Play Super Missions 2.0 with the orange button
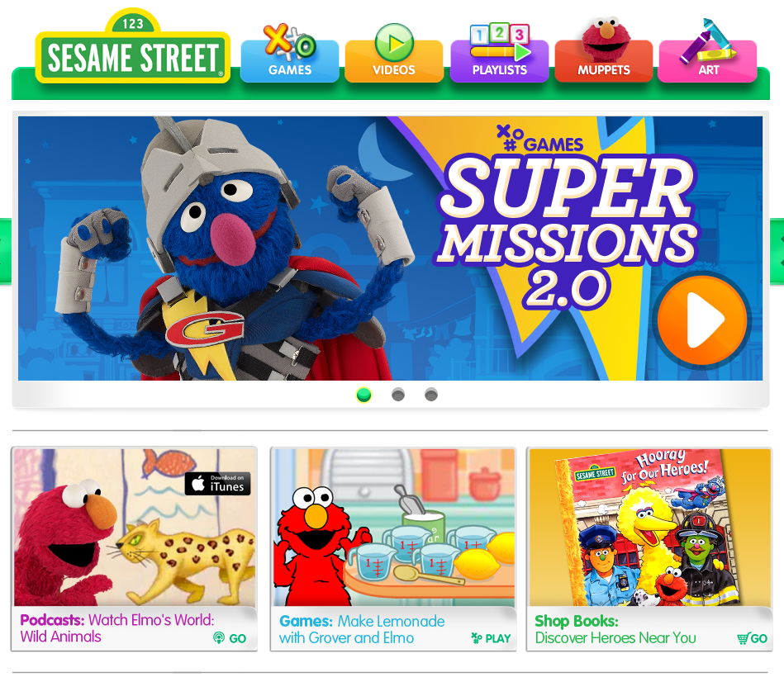The height and width of the screenshot is (696, 784). 702,320
